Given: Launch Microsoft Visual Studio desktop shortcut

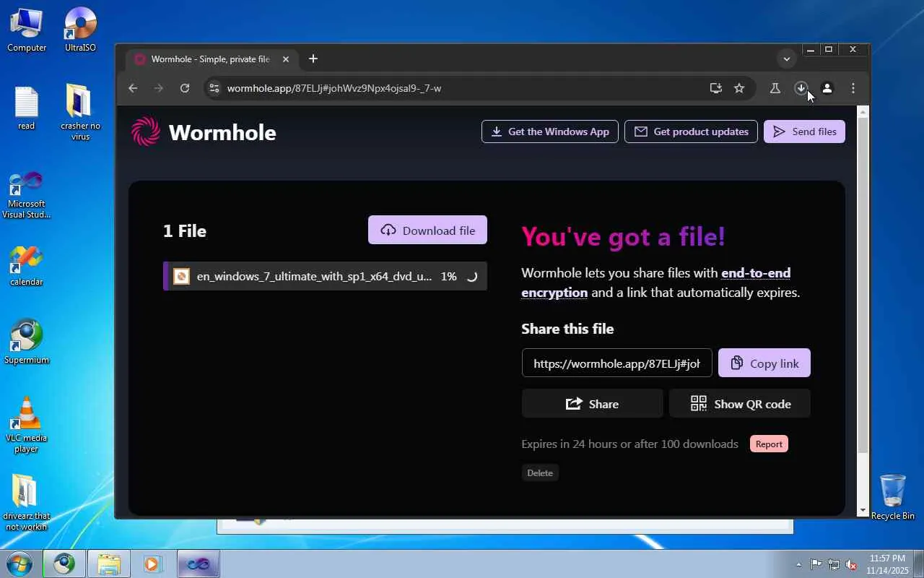Looking at the screenshot, I should (27, 195).
